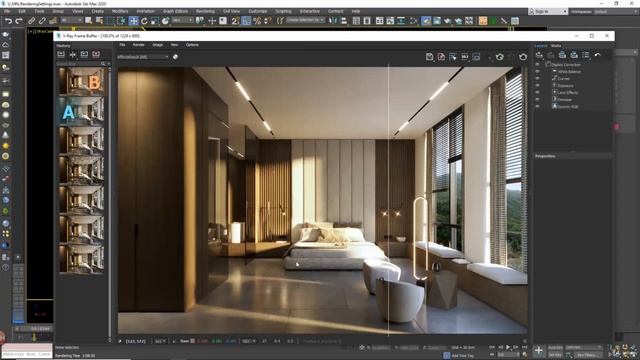The width and height of the screenshot is (640, 360).
Task: Click the Play Animation button
Action: click(508, 347)
